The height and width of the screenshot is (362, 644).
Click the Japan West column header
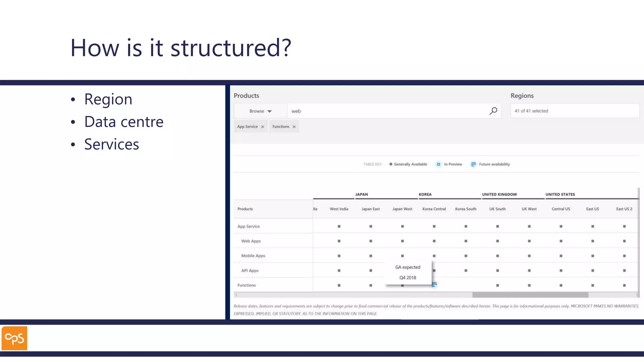pyautogui.click(x=402, y=209)
